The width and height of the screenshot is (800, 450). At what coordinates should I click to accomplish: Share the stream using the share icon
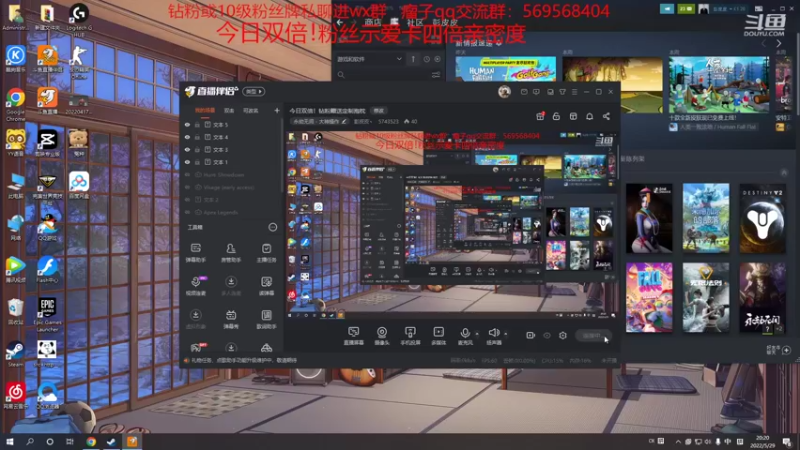[x=606, y=116]
